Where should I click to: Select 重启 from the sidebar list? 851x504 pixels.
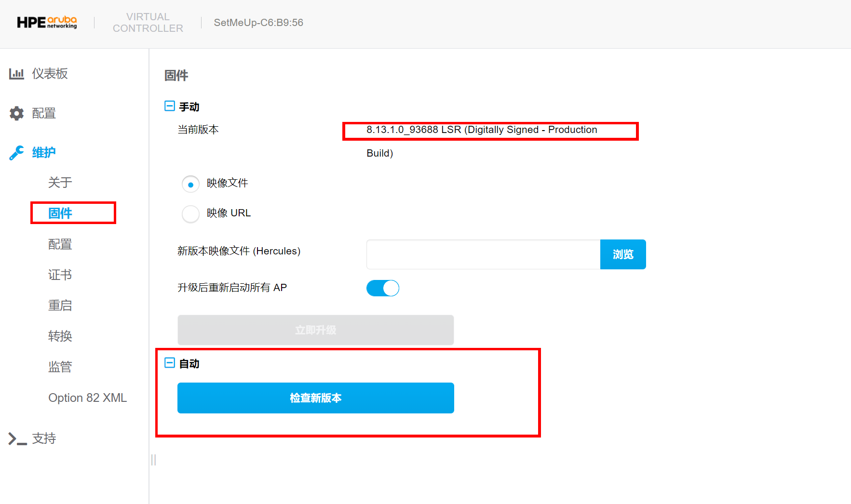(x=60, y=305)
